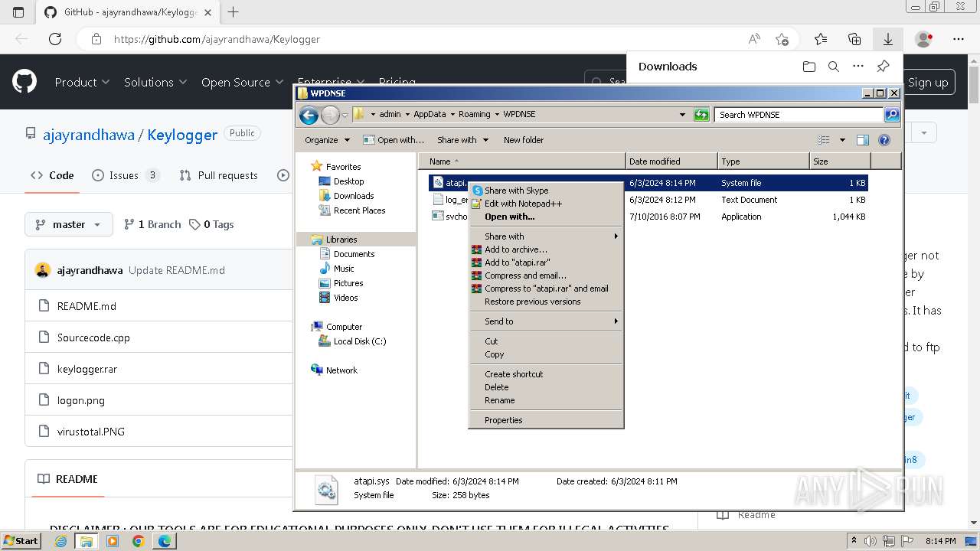Open Internet Explorer from taskbar
The height and width of the screenshot is (551, 980).
61,541
